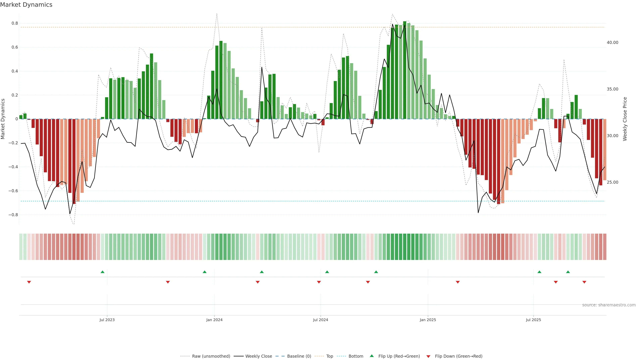The image size is (644, 362).
Task: Open the source: sharemaestro.com link
Action: click(x=609, y=305)
